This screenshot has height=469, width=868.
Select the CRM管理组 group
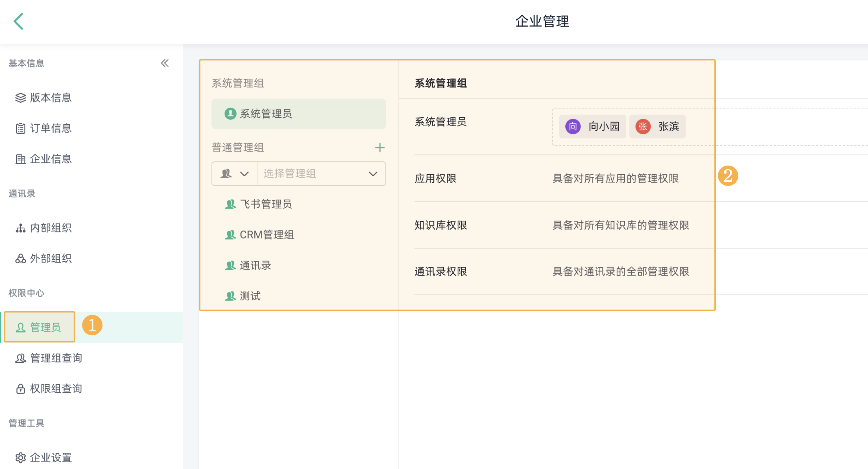pos(266,235)
